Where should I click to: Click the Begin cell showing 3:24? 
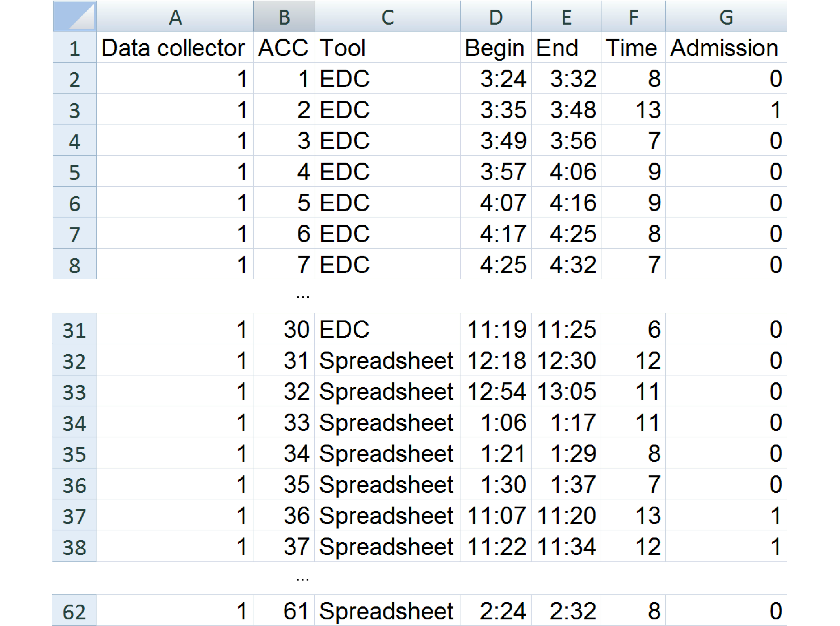tap(495, 79)
